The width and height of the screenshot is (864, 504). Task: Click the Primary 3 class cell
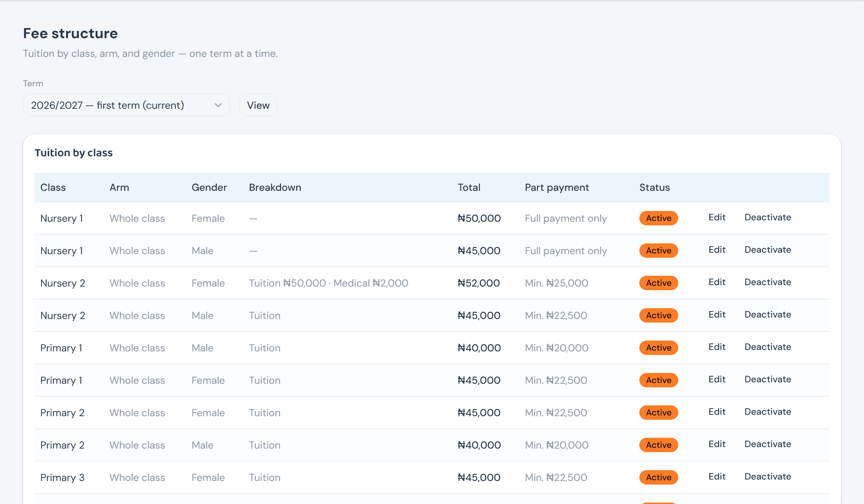coord(62,477)
